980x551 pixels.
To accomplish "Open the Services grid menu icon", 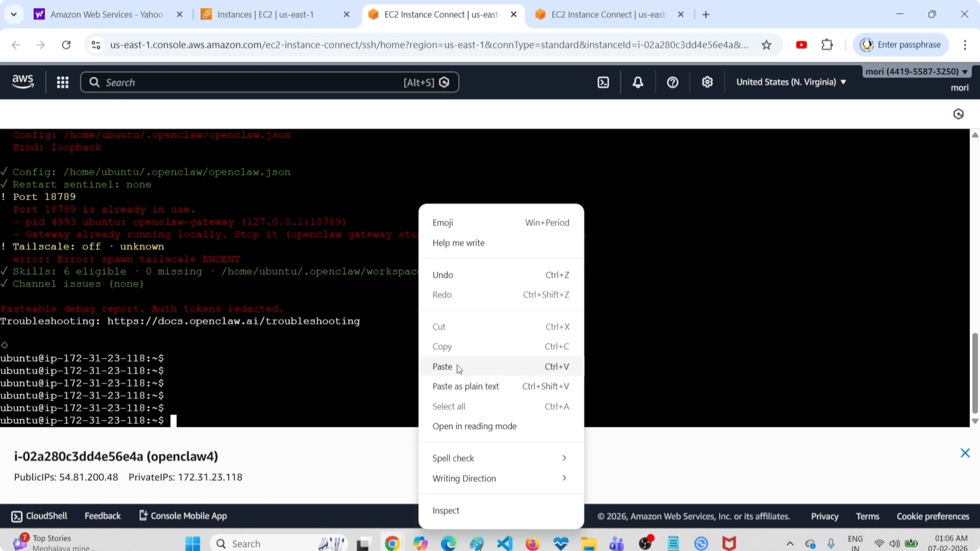I will click(62, 82).
